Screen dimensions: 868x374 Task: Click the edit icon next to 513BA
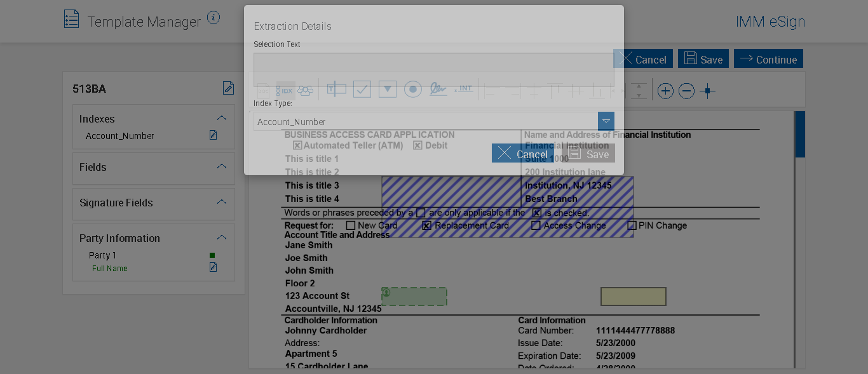[228, 88]
